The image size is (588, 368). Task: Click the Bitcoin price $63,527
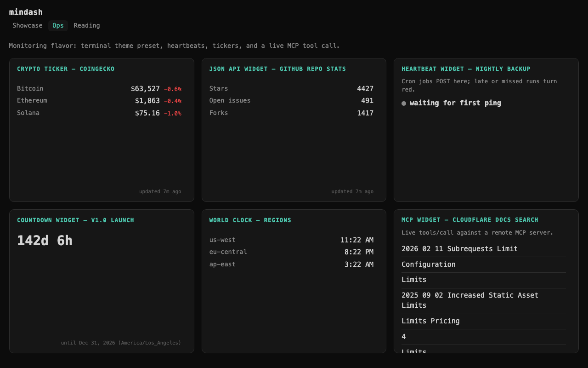tap(145, 89)
